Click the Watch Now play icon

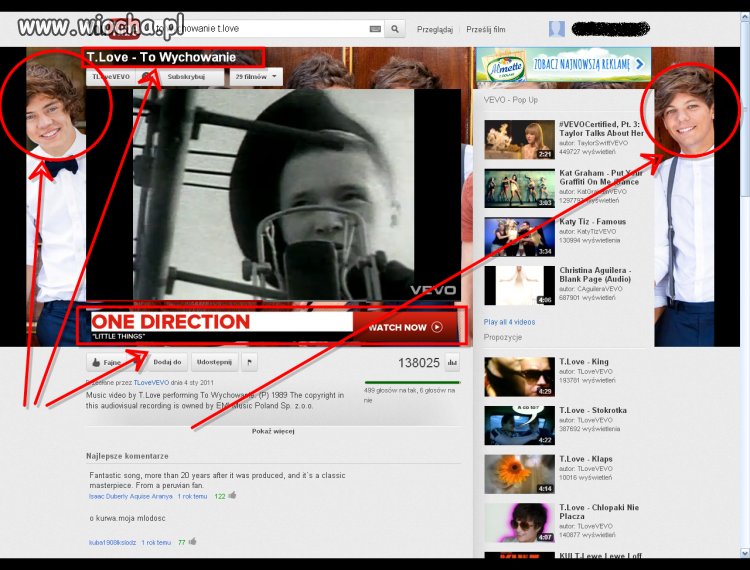coord(437,327)
